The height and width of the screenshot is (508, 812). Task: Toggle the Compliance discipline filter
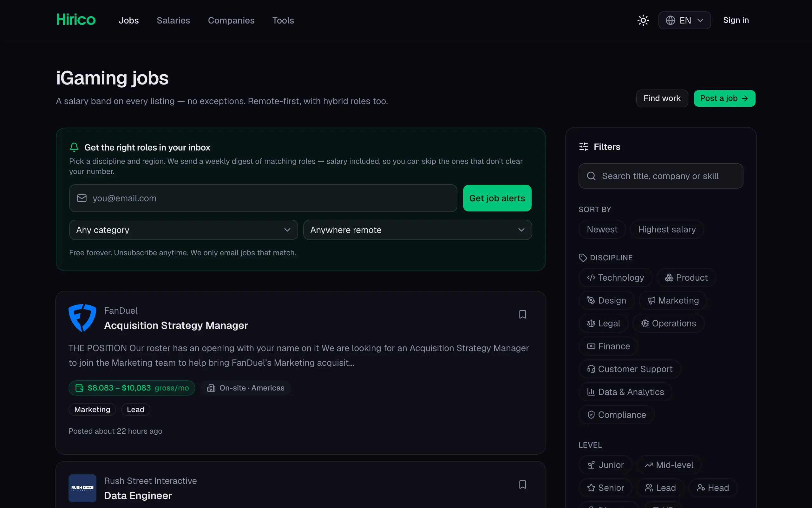point(616,415)
